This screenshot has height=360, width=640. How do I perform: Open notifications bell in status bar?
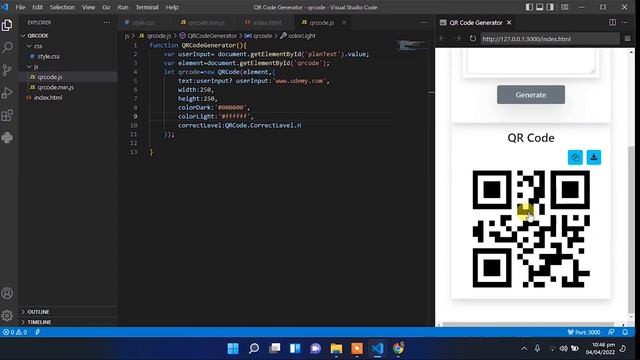pos(625,332)
